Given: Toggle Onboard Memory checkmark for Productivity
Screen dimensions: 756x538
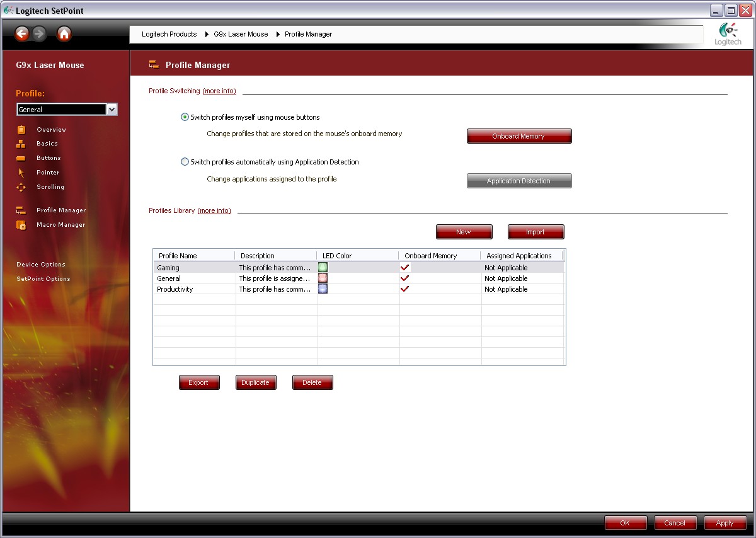Looking at the screenshot, I should [x=405, y=289].
